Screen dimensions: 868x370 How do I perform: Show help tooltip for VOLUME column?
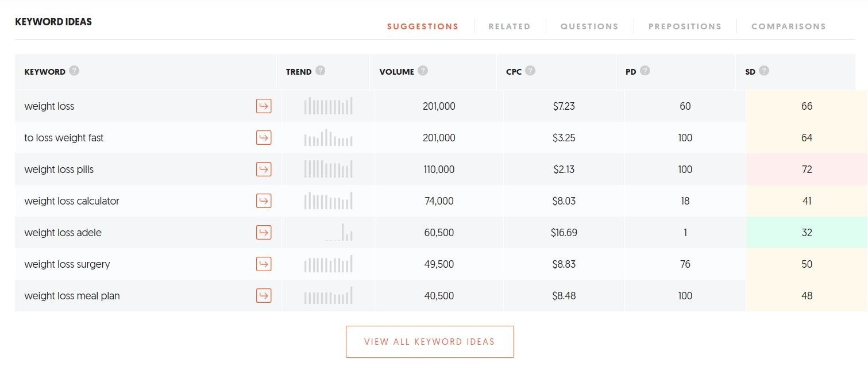pos(423,71)
